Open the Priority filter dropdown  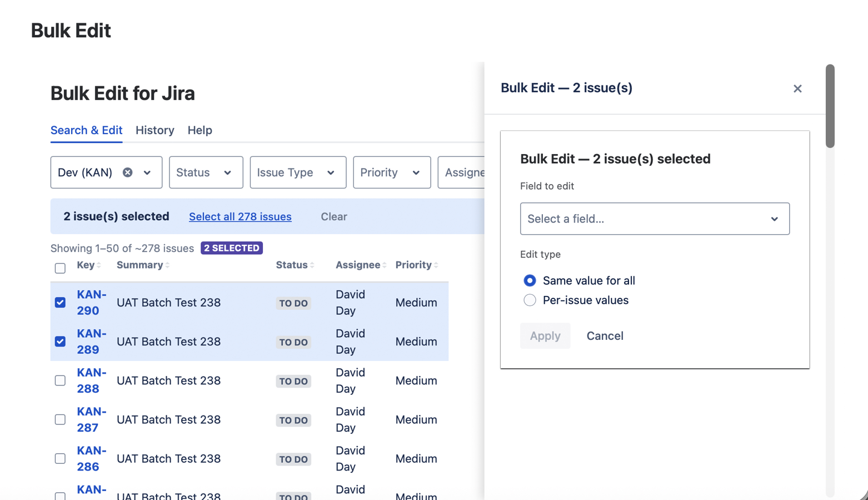(x=392, y=172)
